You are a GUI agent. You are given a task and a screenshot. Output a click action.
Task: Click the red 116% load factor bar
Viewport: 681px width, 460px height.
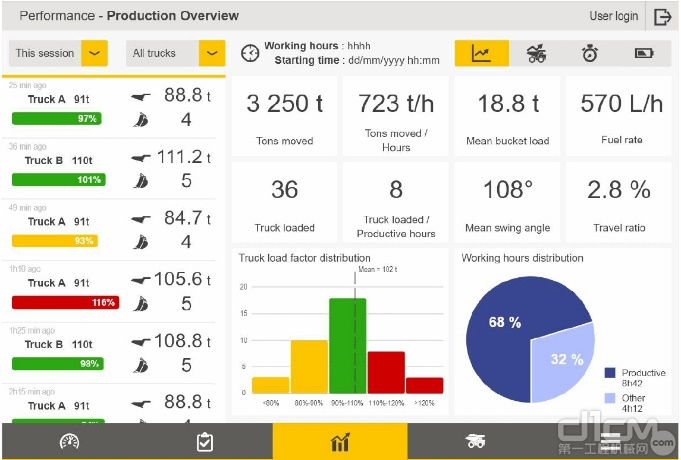(x=65, y=302)
